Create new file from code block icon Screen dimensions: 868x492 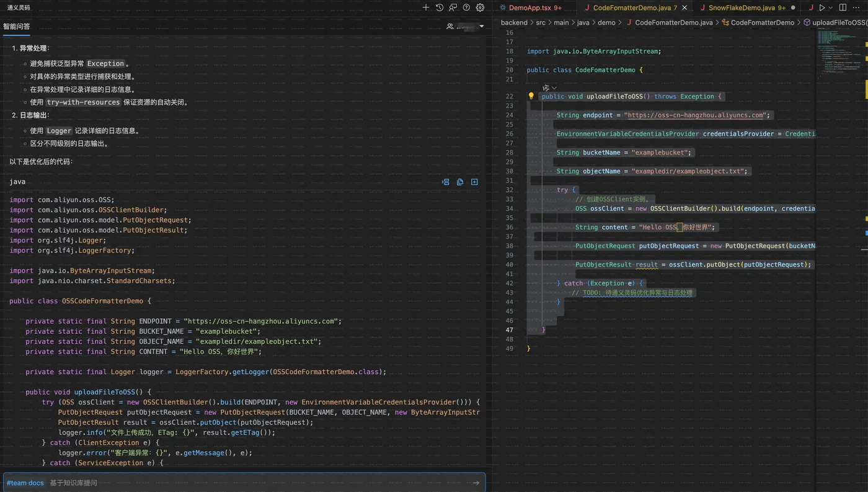click(x=474, y=182)
